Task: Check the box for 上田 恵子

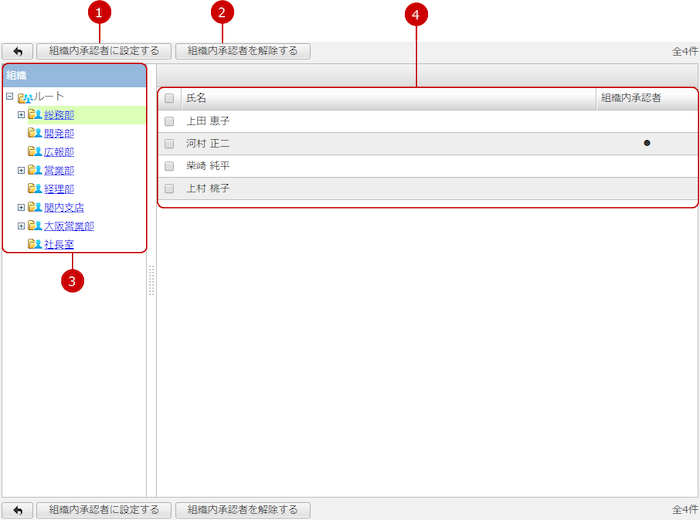Action: (x=169, y=121)
